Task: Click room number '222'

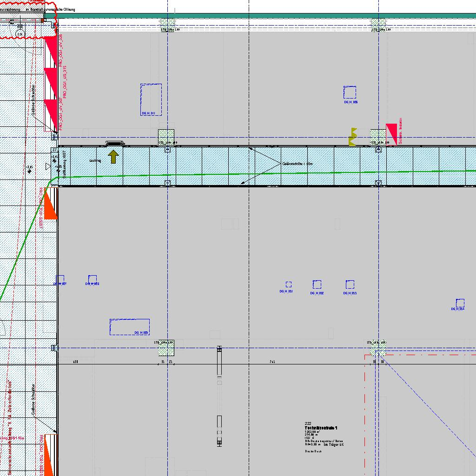Action: point(308,423)
